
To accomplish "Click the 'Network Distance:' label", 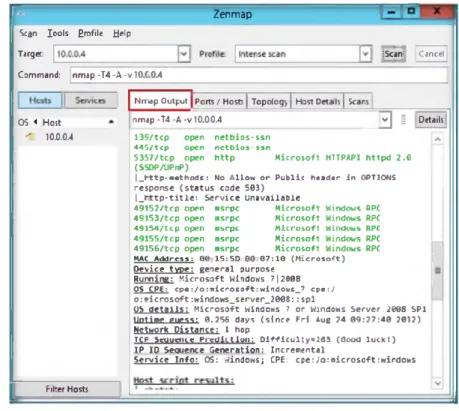I will [x=176, y=330].
